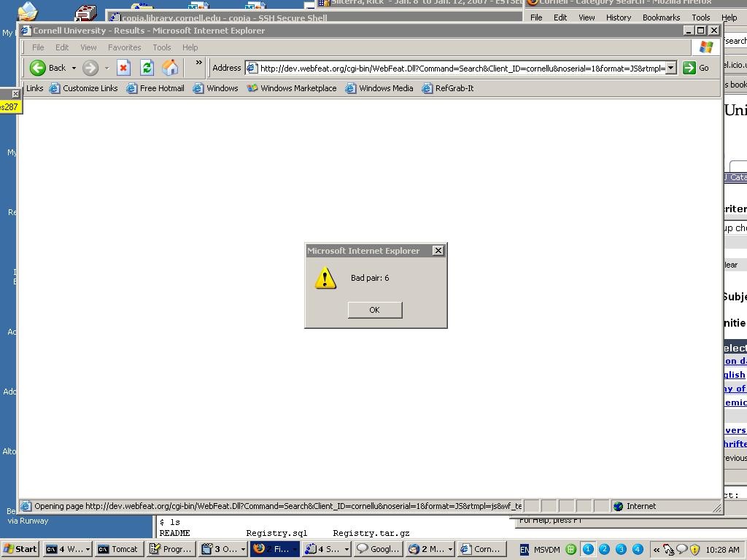Open the History menu in Firefox window

[x=619, y=17]
